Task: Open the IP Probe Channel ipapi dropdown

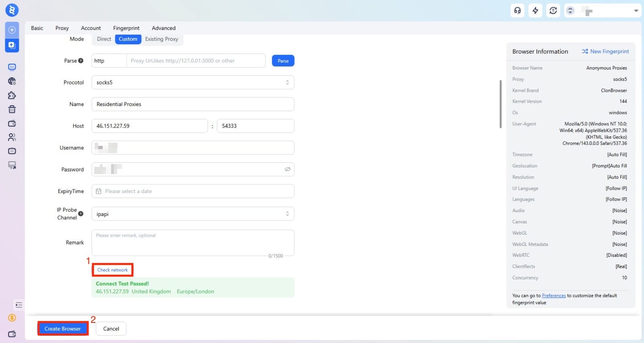Action: tap(193, 214)
